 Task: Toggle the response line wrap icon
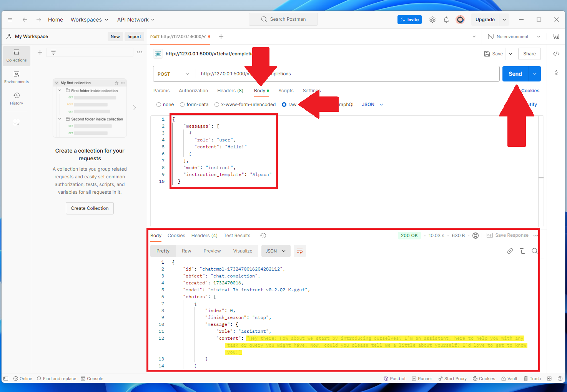300,251
